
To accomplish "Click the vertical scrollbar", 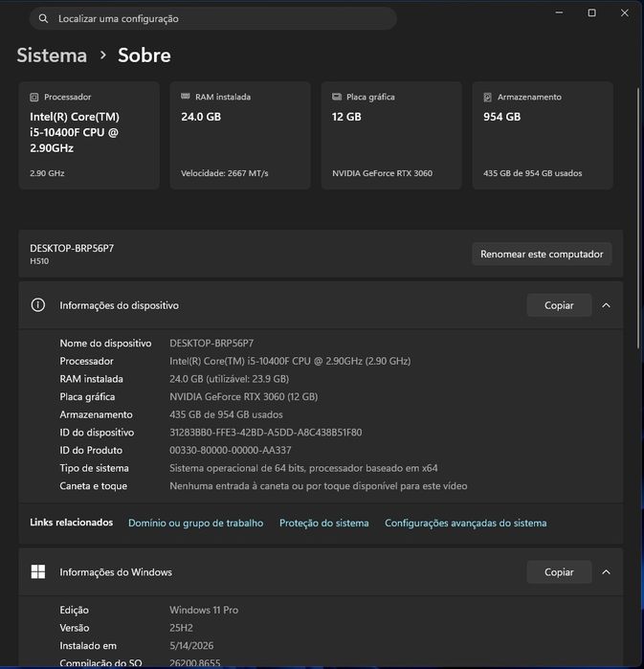I will coord(638,217).
